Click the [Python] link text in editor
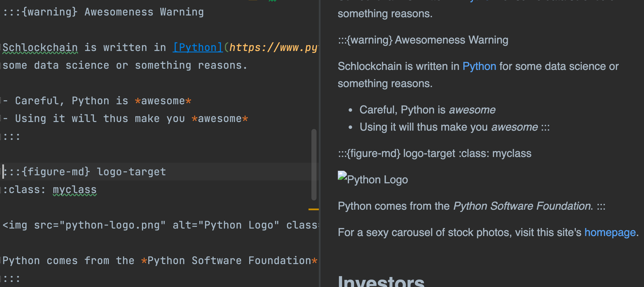 (x=198, y=48)
